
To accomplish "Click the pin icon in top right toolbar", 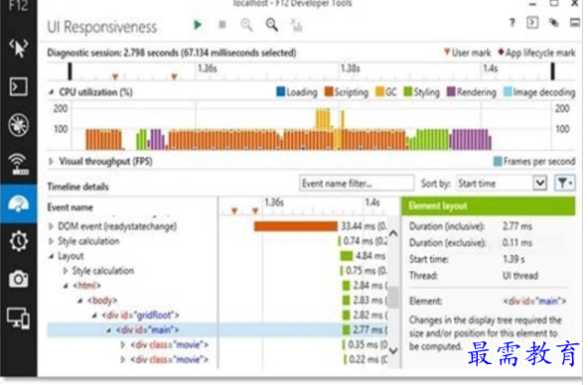I will (x=553, y=23).
